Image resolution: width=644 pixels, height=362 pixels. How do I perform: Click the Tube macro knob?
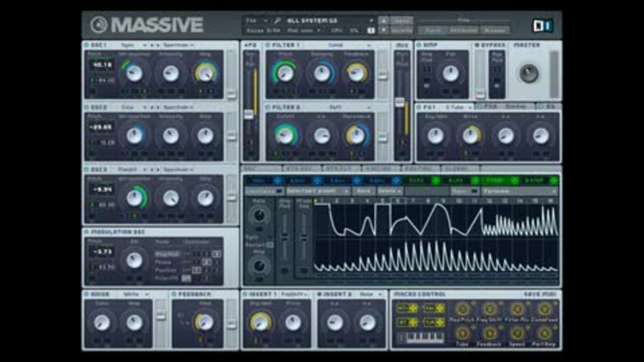pos(463,333)
